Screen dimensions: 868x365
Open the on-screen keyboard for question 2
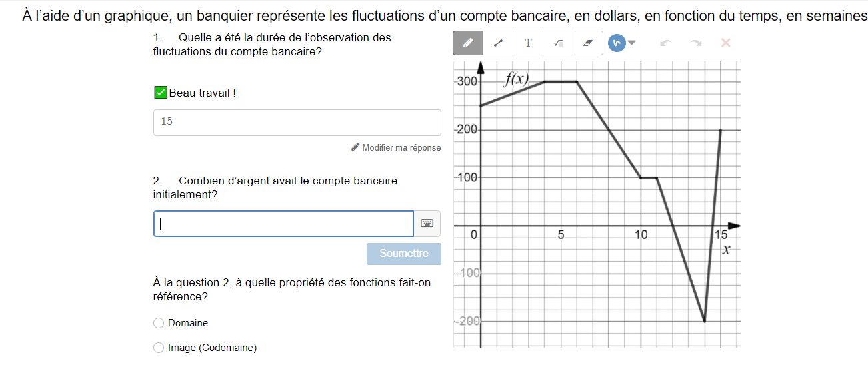coord(427,224)
